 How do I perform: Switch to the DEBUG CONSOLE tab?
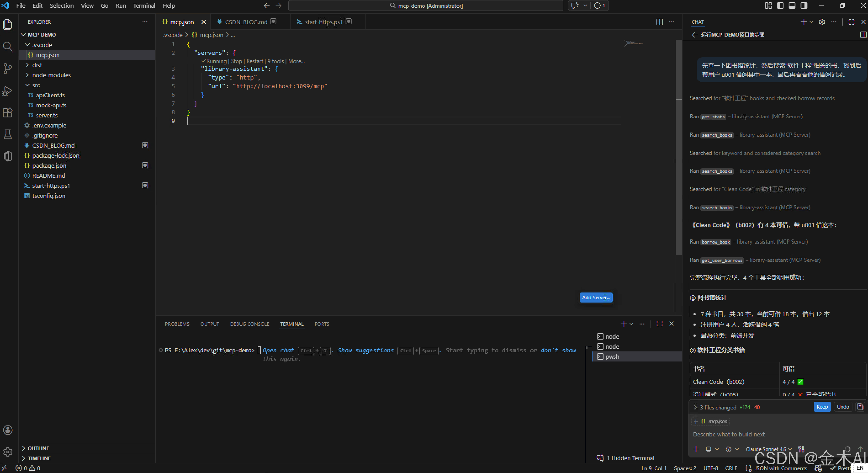click(249, 324)
